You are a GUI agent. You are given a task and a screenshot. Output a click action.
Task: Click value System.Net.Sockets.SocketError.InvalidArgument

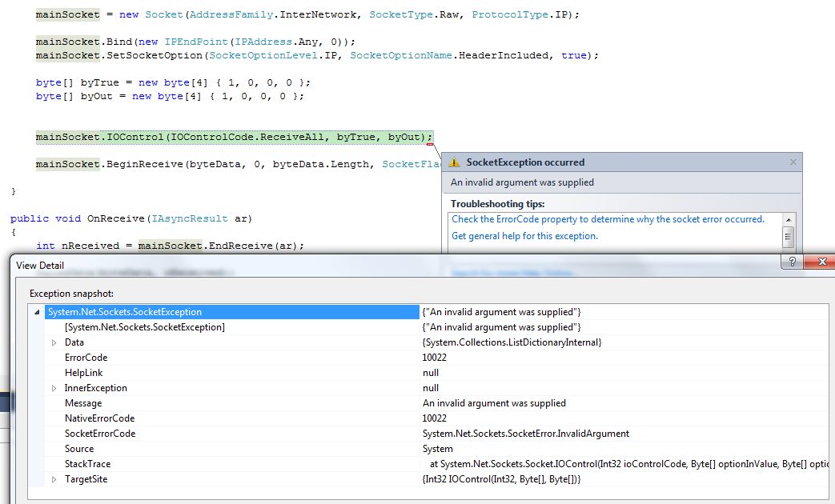click(x=526, y=434)
